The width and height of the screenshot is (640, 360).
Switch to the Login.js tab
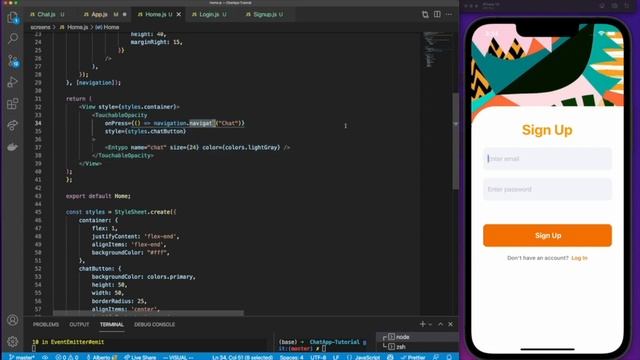coord(209,14)
